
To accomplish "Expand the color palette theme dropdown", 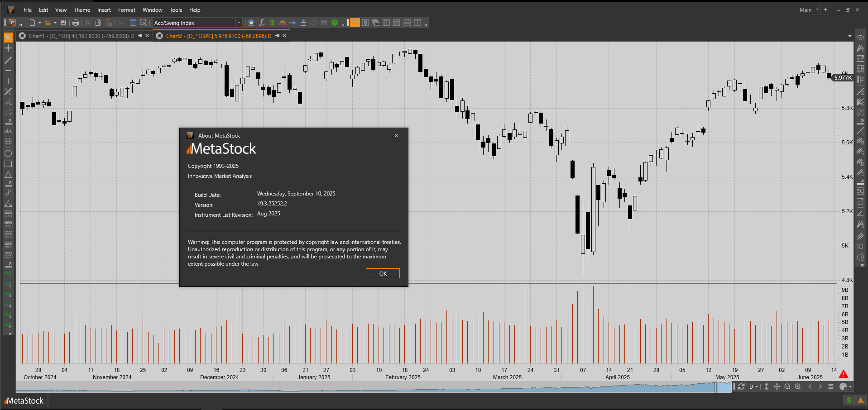I will click(x=851, y=386).
